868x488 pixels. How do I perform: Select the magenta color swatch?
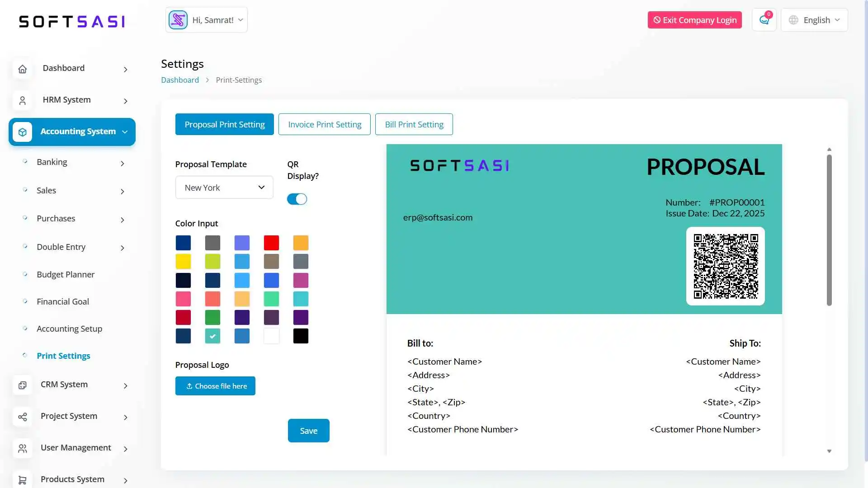coord(301,281)
